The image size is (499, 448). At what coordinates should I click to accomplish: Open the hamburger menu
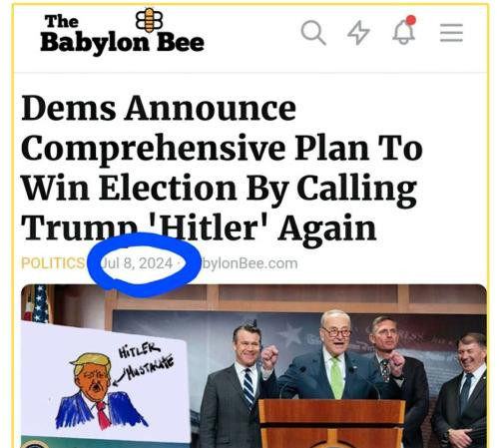pyautogui.click(x=451, y=33)
